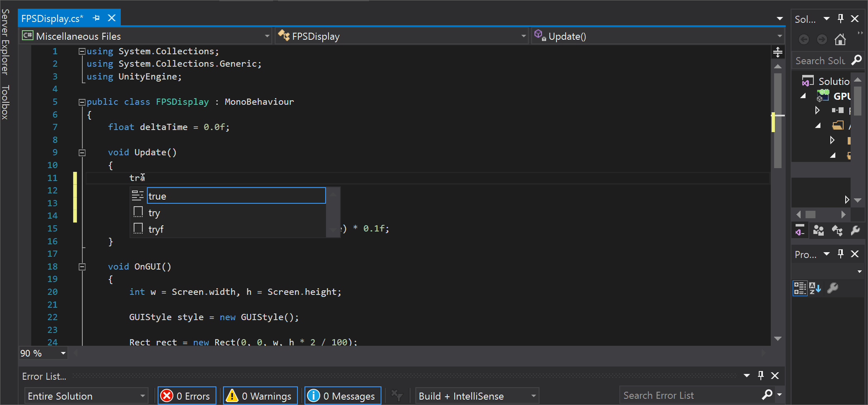
Task: Toggle the pin on the Error List panel
Action: point(760,376)
